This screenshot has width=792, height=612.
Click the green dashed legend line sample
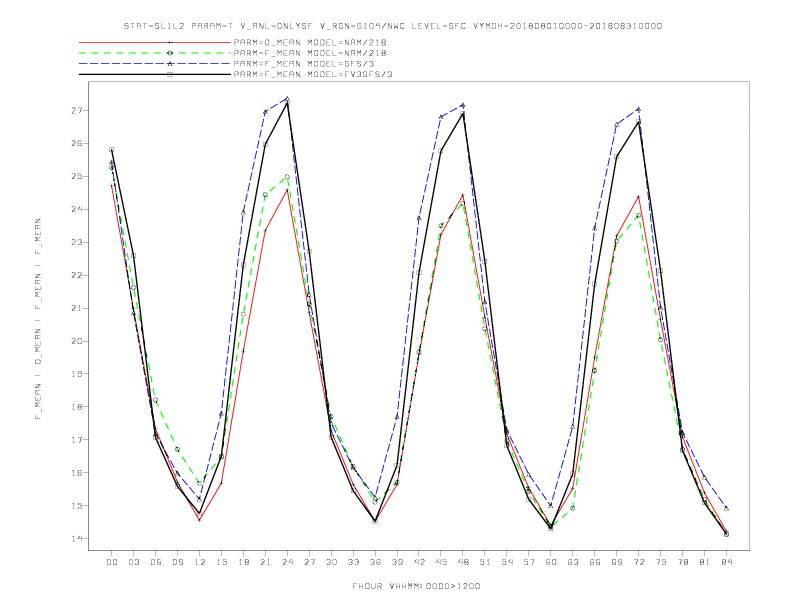point(155,53)
